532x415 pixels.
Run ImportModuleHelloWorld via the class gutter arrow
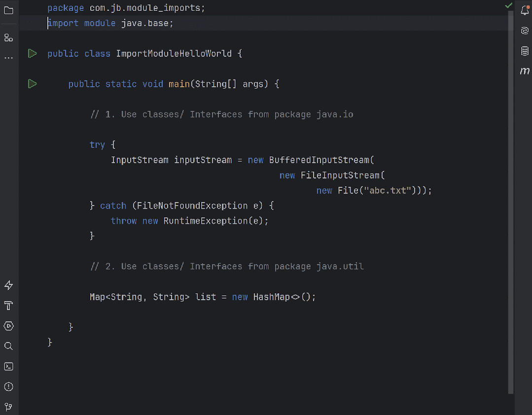coord(32,53)
